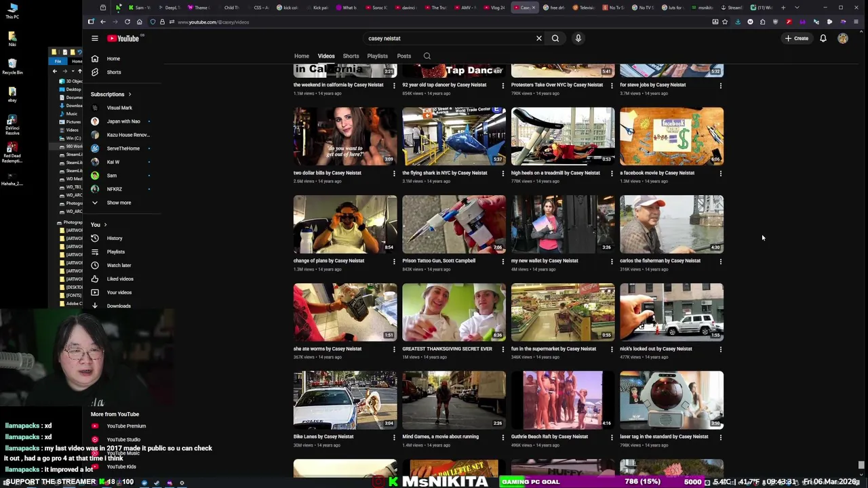
Task: Open more options for 'change of plans'
Action: pos(394,262)
